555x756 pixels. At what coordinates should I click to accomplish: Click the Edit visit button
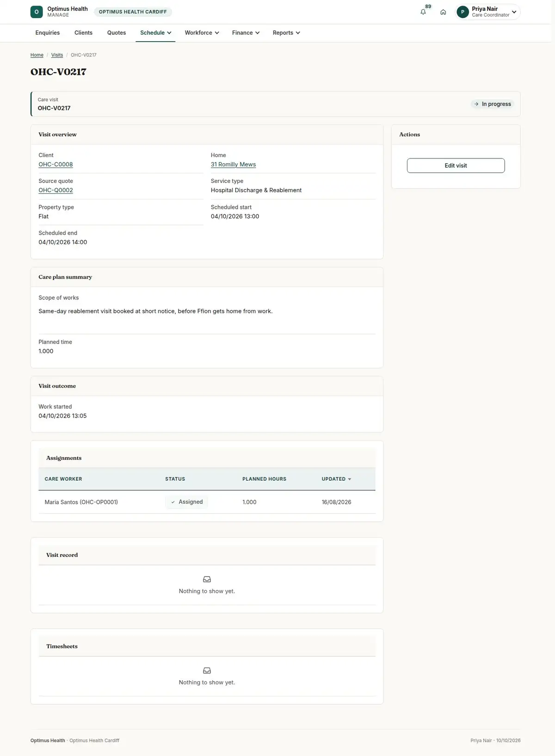(x=456, y=165)
